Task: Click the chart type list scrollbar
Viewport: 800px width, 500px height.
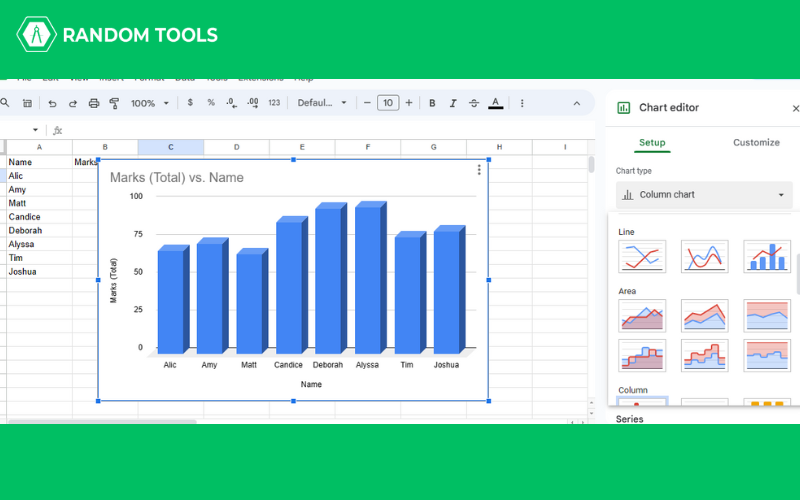Action: point(797,274)
